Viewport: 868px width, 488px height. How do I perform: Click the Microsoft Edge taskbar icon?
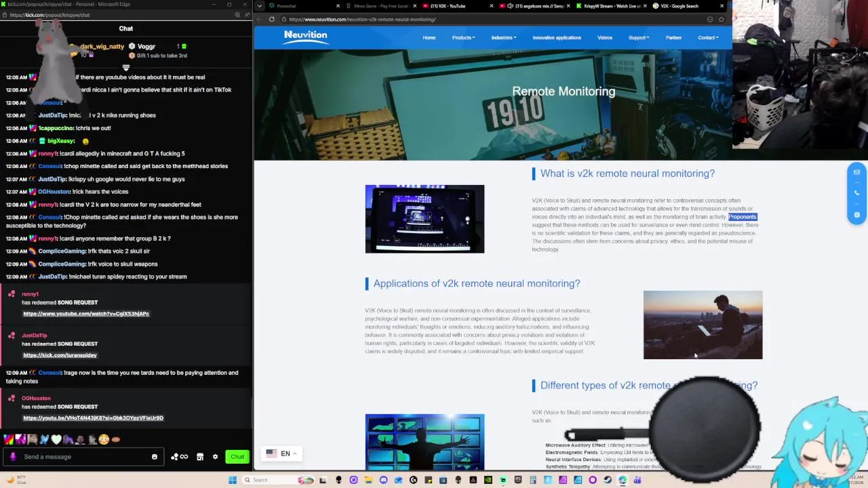coord(622,480)
